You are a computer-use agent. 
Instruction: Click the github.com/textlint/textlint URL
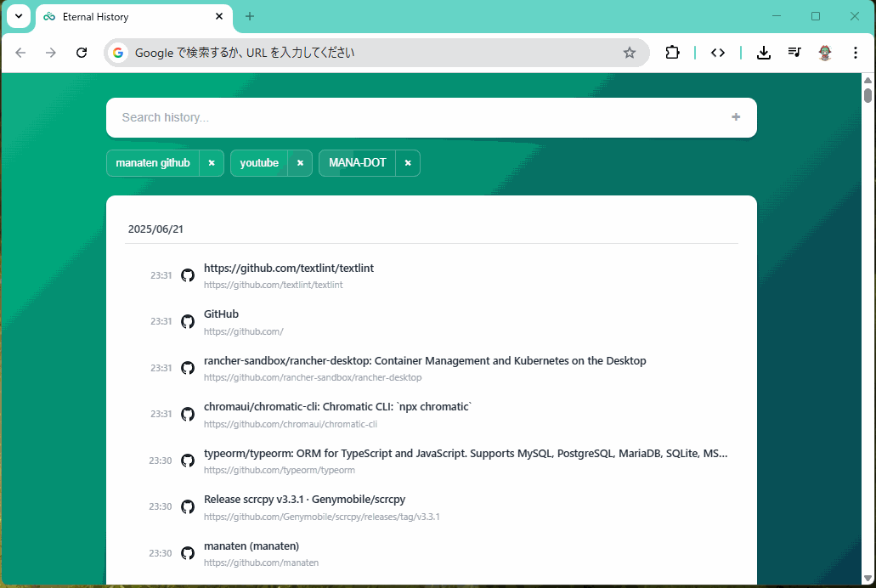click(x=274, y=285)
